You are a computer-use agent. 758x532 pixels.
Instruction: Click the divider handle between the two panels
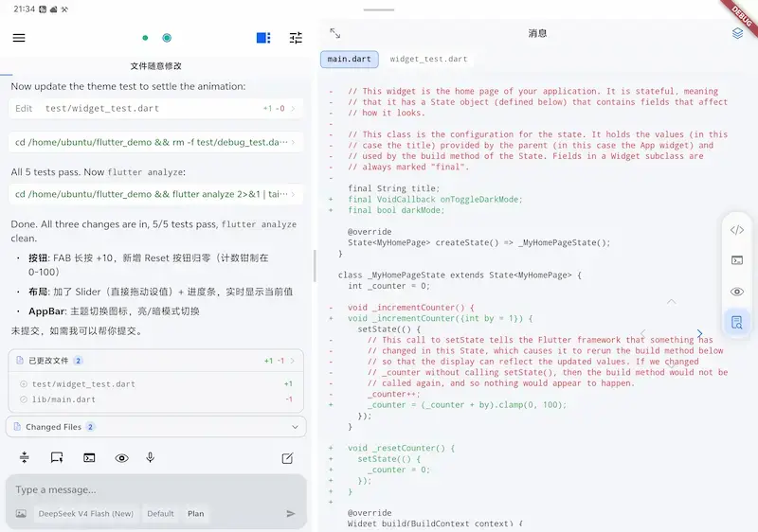click(x=315, y=265)
